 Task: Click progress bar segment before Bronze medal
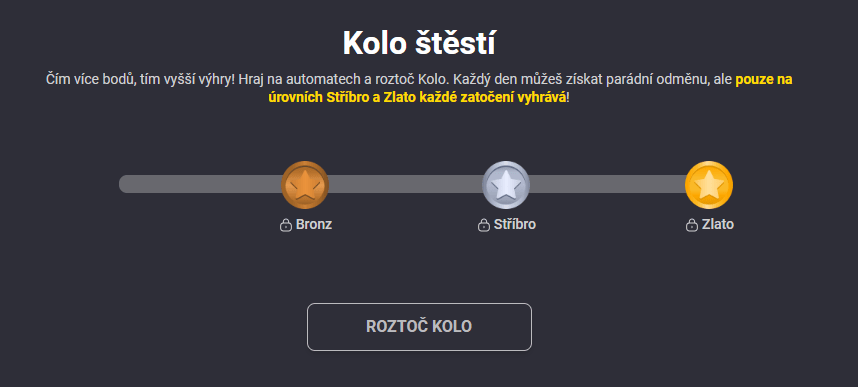click(x=200, y=184)
